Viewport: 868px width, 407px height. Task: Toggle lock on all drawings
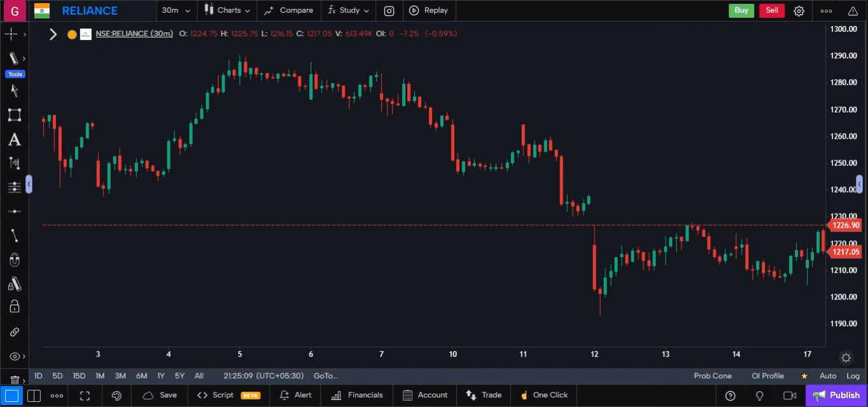(14, 308)
